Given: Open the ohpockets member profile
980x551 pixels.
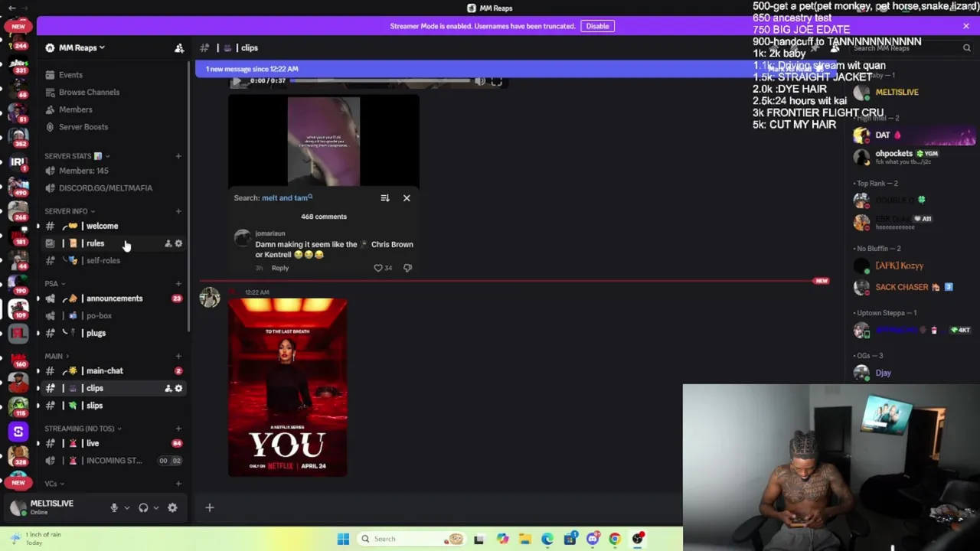Looking at the screenshot, I should point(911,157).
